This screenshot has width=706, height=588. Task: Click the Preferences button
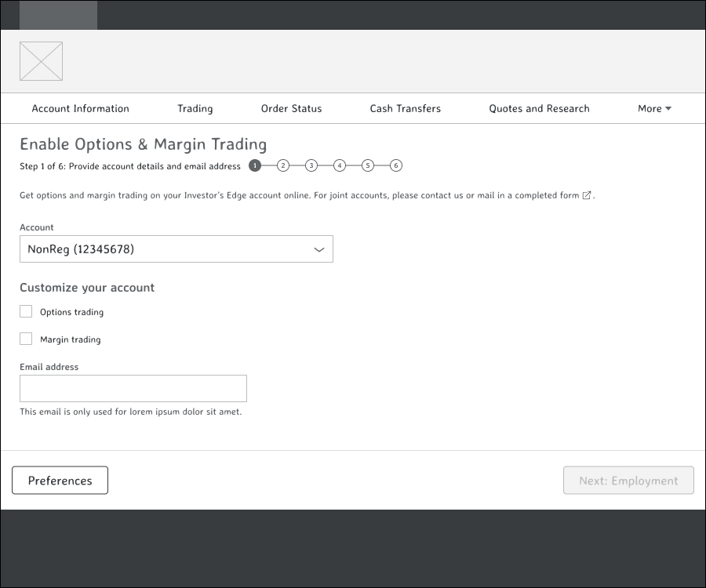60,480
